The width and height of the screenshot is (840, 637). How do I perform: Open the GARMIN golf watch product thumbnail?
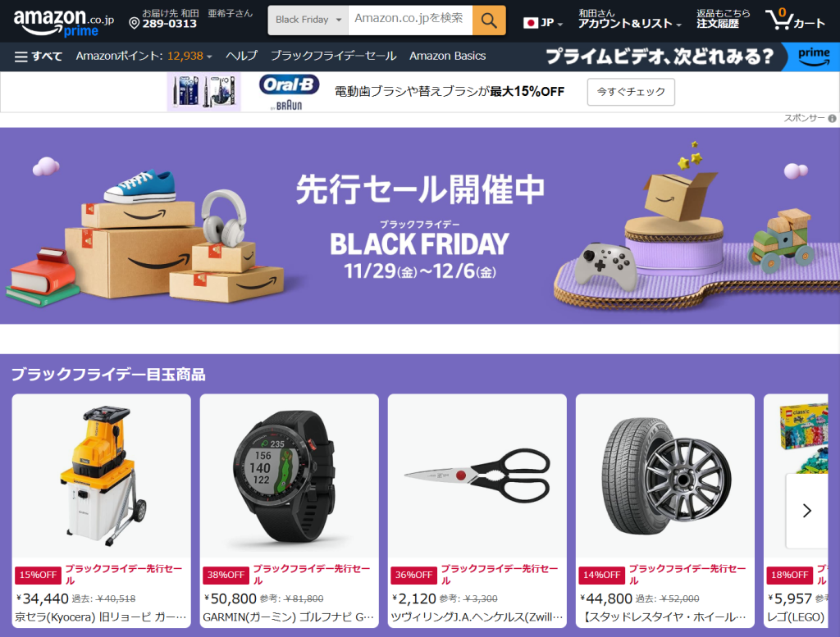tap(290, 476)
